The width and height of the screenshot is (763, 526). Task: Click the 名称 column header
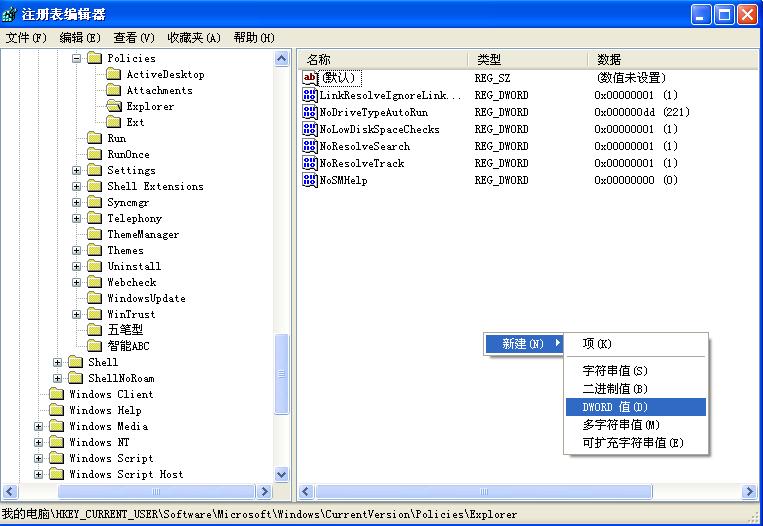tap(383, 60)
